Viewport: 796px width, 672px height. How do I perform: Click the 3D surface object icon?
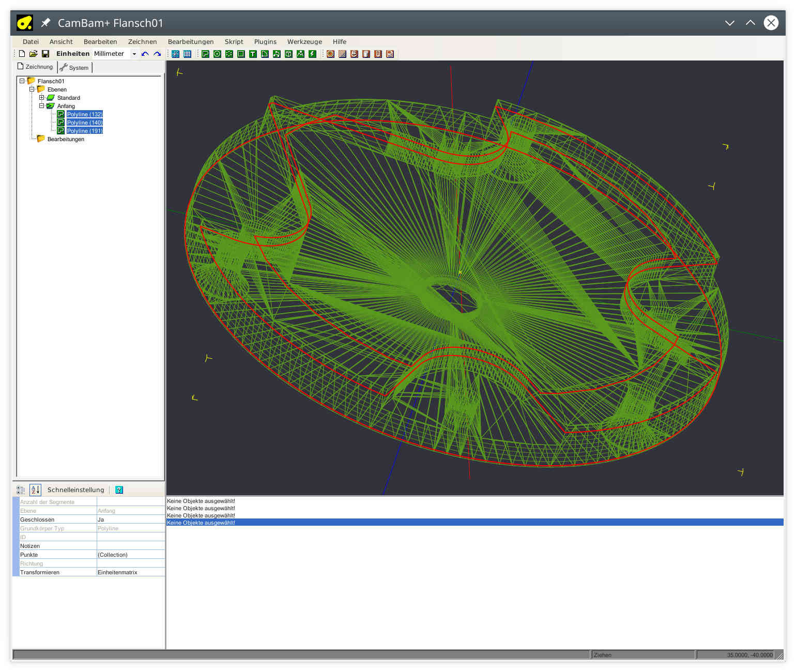(289, 54)
